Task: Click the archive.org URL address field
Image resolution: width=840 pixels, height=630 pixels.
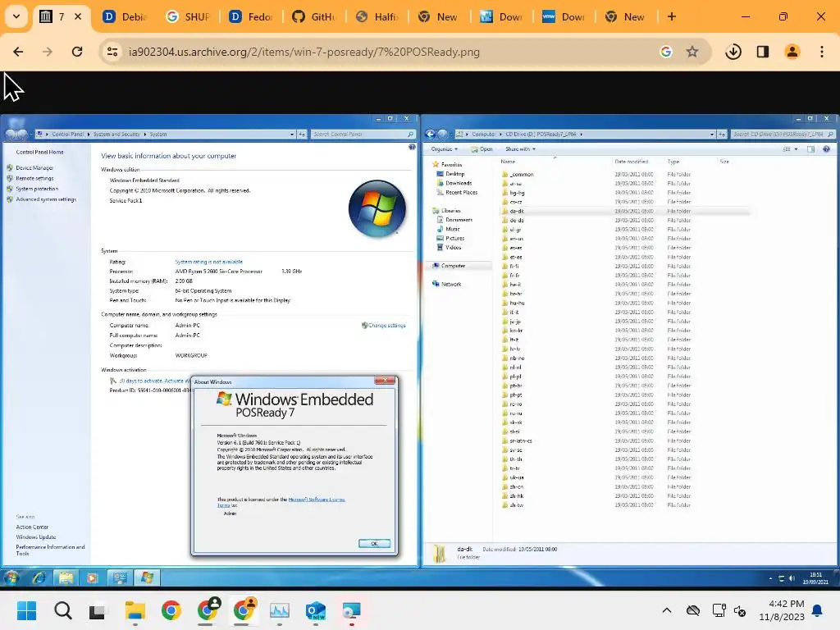Action: click(x=304, y=52)
